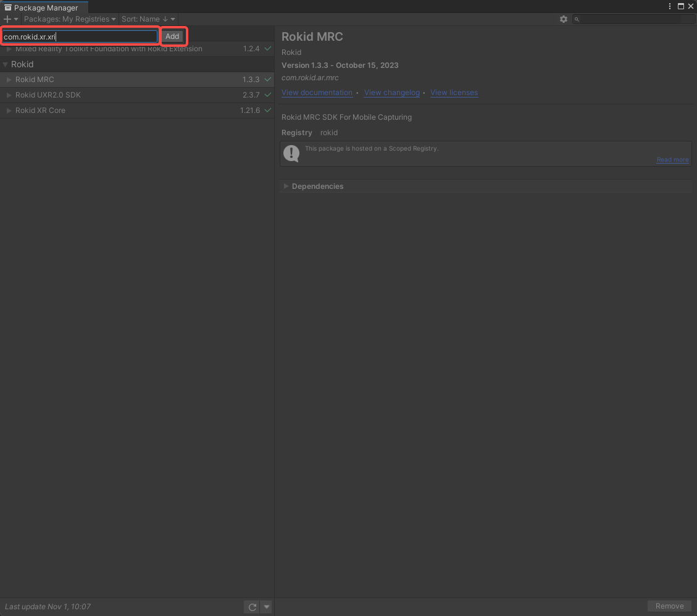Select the Mixed Reality Toolkit Foundation package
The height and width of the screenshot is (616, 697).
(x=137, y=49)
